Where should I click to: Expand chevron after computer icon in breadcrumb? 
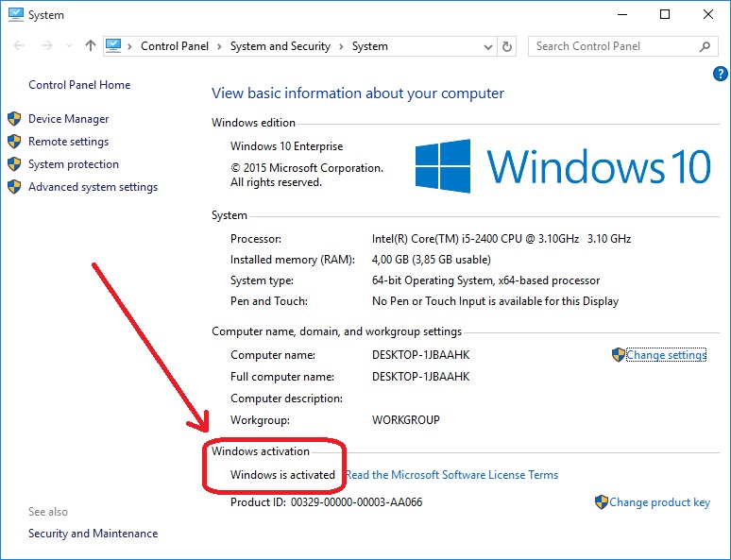[129, 46]
